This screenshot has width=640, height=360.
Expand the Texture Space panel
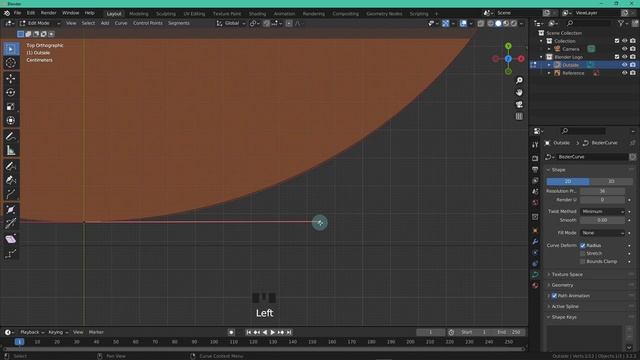tap(567, 274)
